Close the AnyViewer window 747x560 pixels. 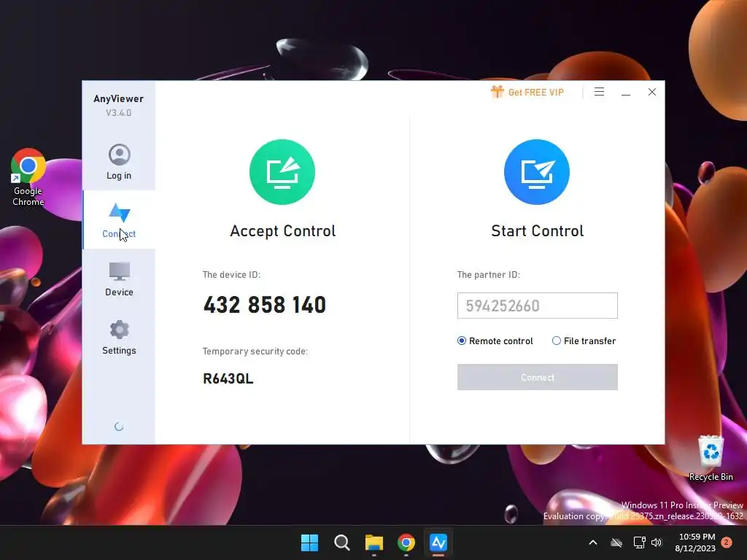(x=652, y=92)
